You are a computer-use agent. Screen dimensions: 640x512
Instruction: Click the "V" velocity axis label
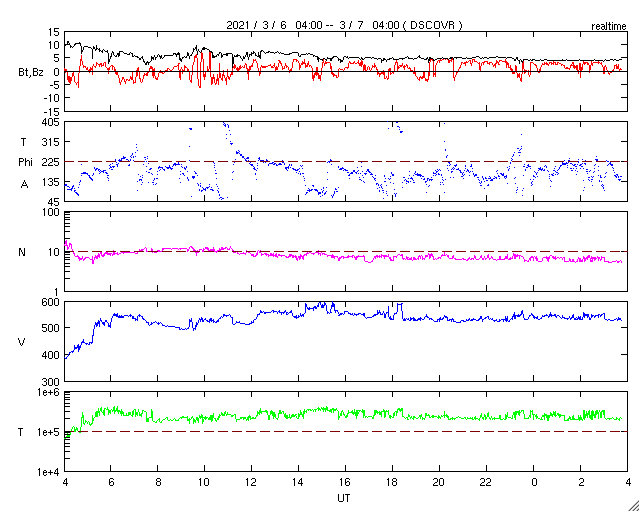(x=22, y=342)
